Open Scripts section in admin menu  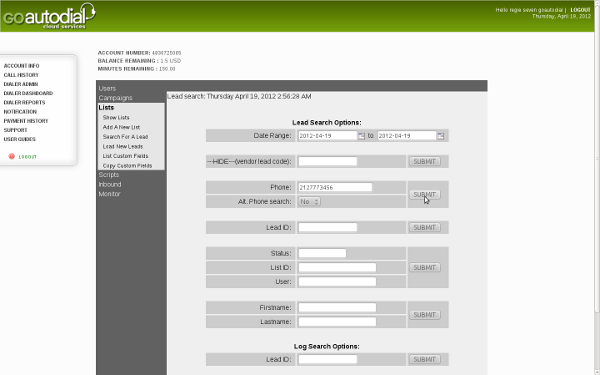109,174
